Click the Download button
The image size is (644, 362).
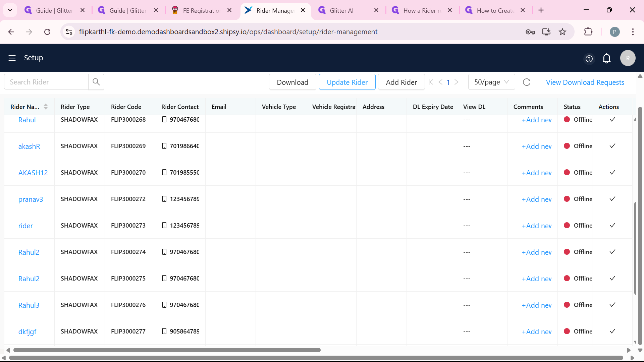click(x=292, y=82)
